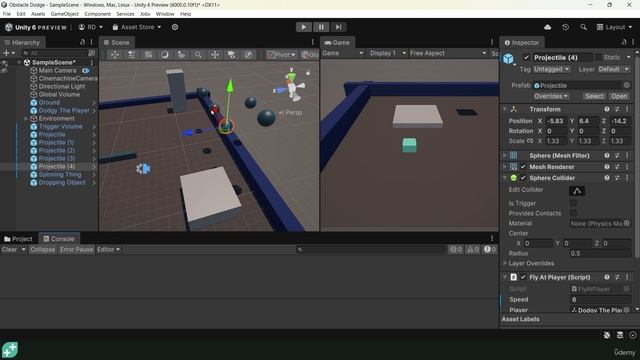
Task: Open the prefab Overrides dropdown
Action: coord(550,96)
